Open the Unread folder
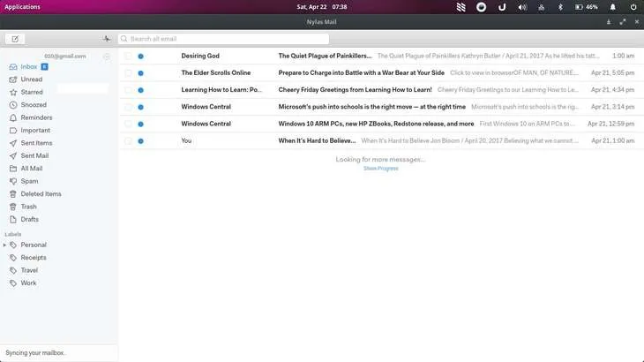This screenshot has width=644, height=362. [32, 79]
